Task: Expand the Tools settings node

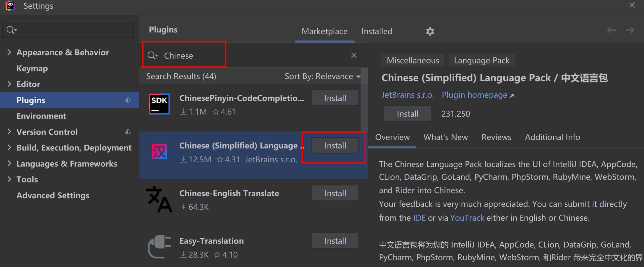Action: [x=9, y=179]
